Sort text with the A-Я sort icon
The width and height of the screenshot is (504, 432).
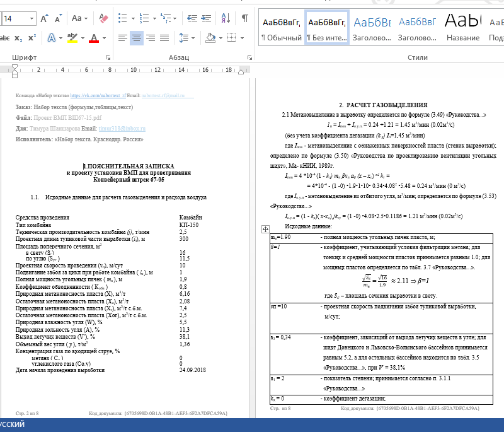[226, 18]
